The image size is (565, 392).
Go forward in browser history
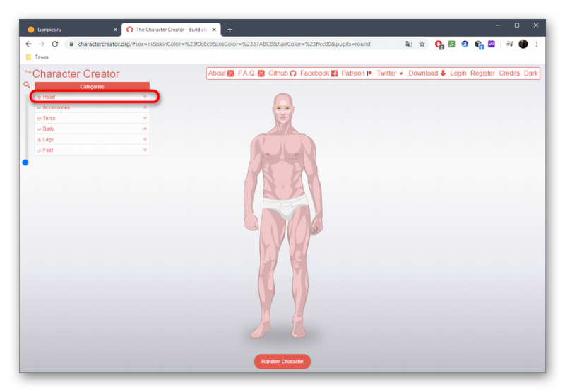[42, 44]
